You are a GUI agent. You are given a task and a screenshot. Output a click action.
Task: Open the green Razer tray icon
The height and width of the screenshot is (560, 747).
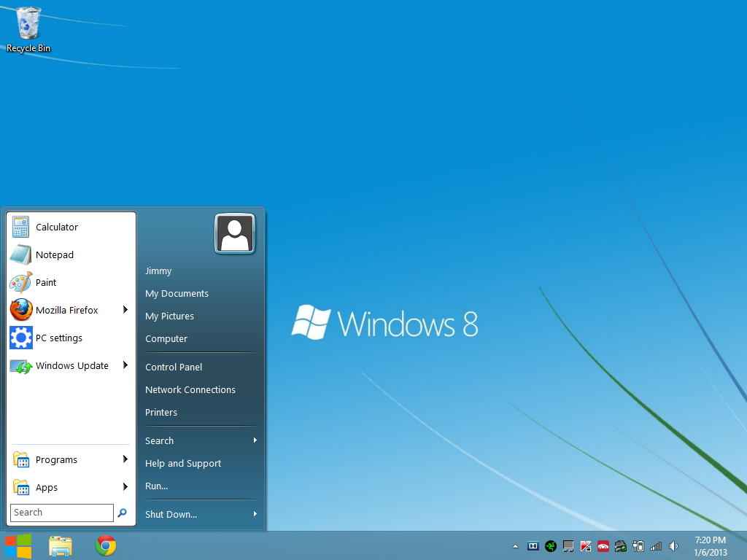(x=551, y=546)
